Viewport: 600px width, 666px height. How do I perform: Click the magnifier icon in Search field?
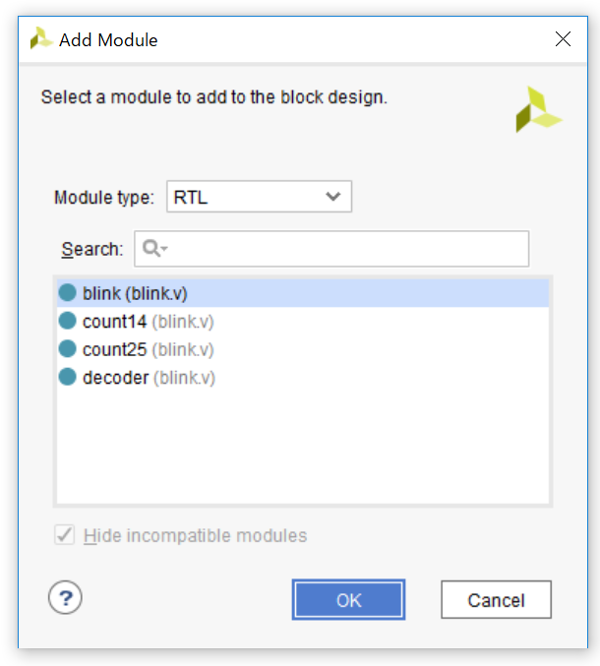pyautogui.click(x=152, y=249)
